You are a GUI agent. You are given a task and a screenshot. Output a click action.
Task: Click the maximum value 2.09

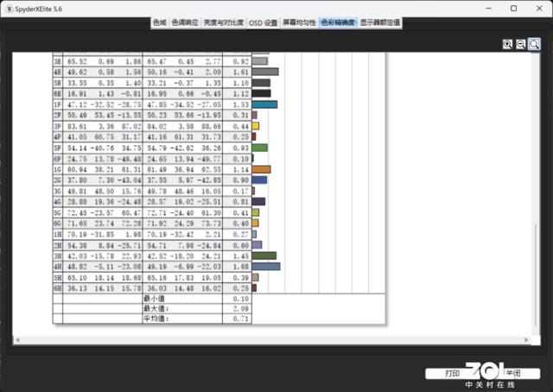coord(241,309)
